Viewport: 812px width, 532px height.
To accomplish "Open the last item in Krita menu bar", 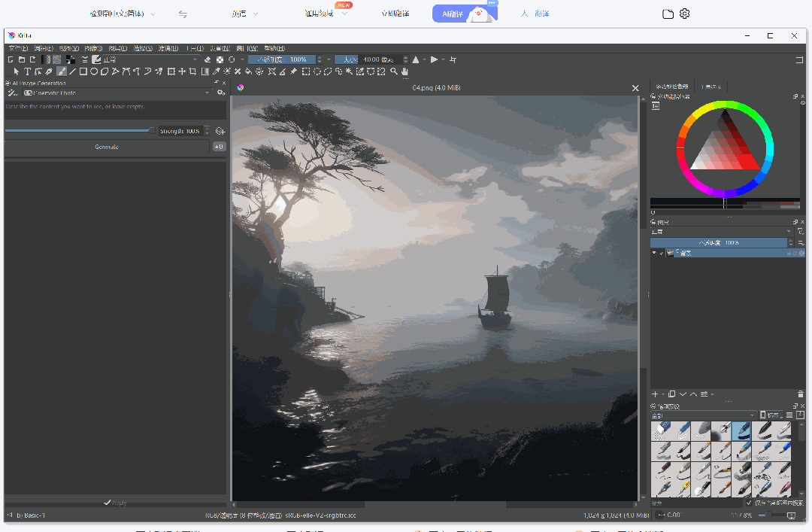I will tap(274, 48).
